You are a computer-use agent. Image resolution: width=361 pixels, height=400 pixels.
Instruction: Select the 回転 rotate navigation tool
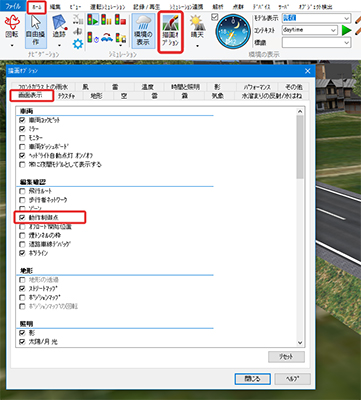pyautogui.click(x=12, y=30)
